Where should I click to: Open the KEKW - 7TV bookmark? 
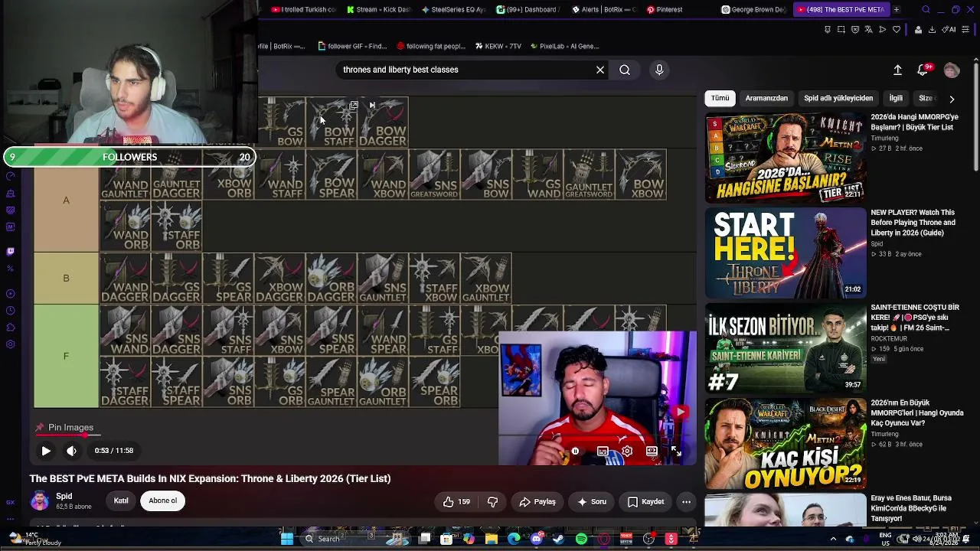coord(498,46)
